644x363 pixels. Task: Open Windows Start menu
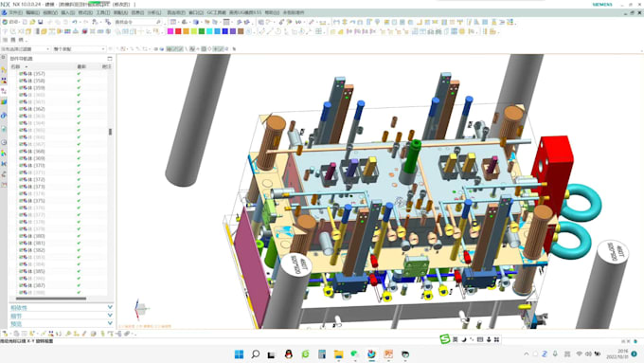point(239,354)
